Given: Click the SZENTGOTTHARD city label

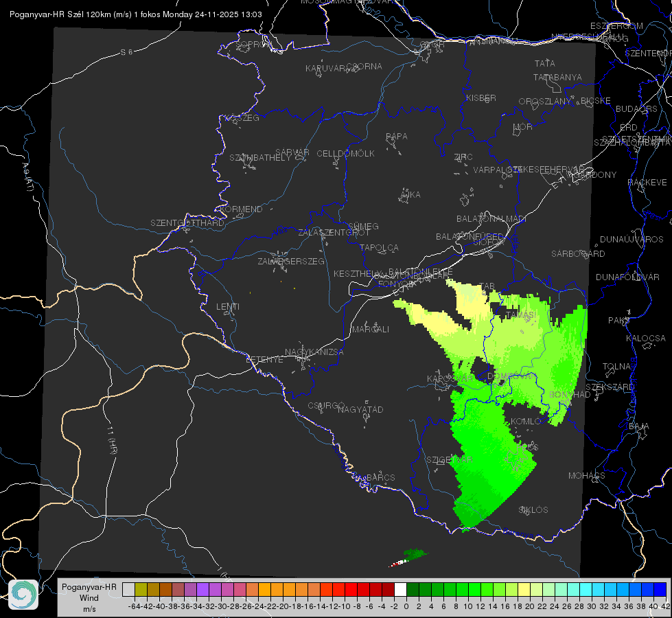Looking at the screenshot, I should (187, 223).
